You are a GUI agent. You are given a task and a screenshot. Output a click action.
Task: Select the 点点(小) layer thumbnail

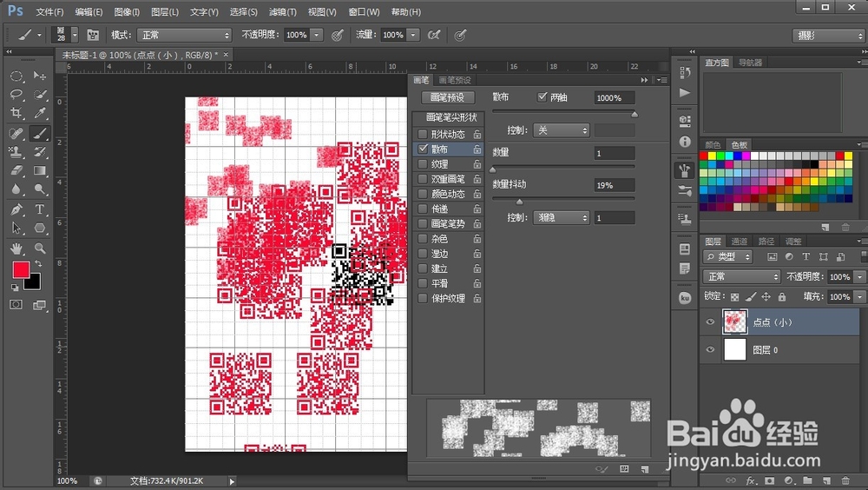coord(735,322)
